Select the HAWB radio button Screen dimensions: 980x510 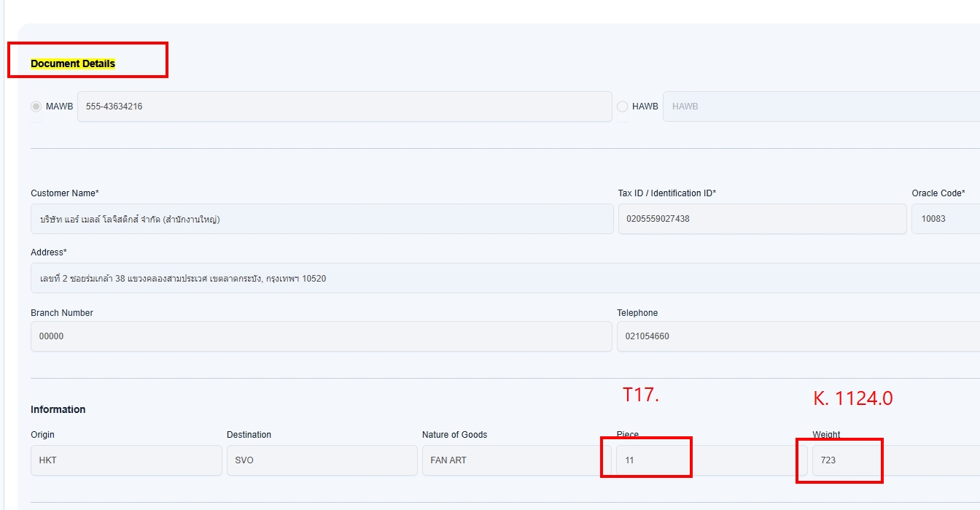(622, 107)
